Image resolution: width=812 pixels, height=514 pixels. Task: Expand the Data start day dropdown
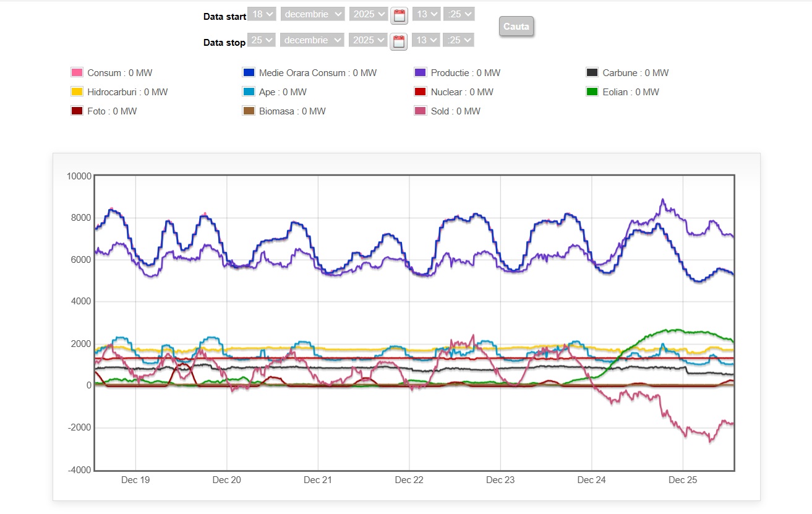(x=262, y=14)
